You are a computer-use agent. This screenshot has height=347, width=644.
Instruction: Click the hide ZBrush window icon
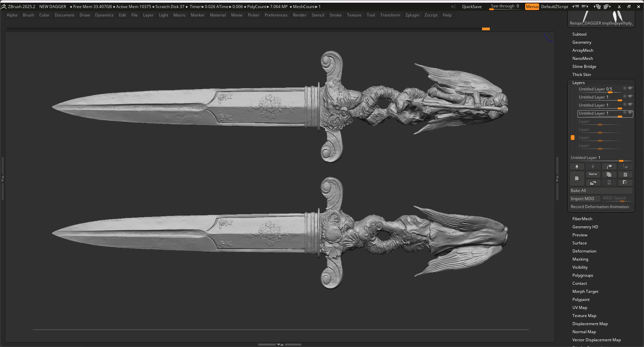point(619,7)
